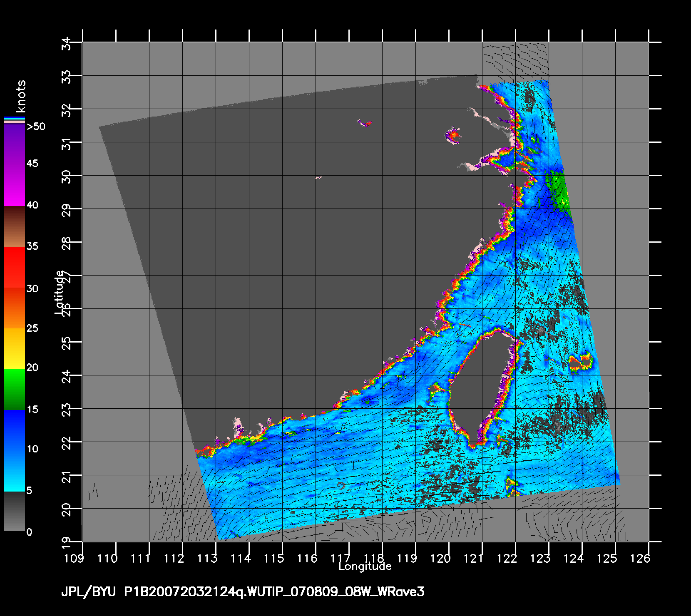Click the cyan 5–10 knots legend band
The image size is (691, 616).
[x=14, y=470]
